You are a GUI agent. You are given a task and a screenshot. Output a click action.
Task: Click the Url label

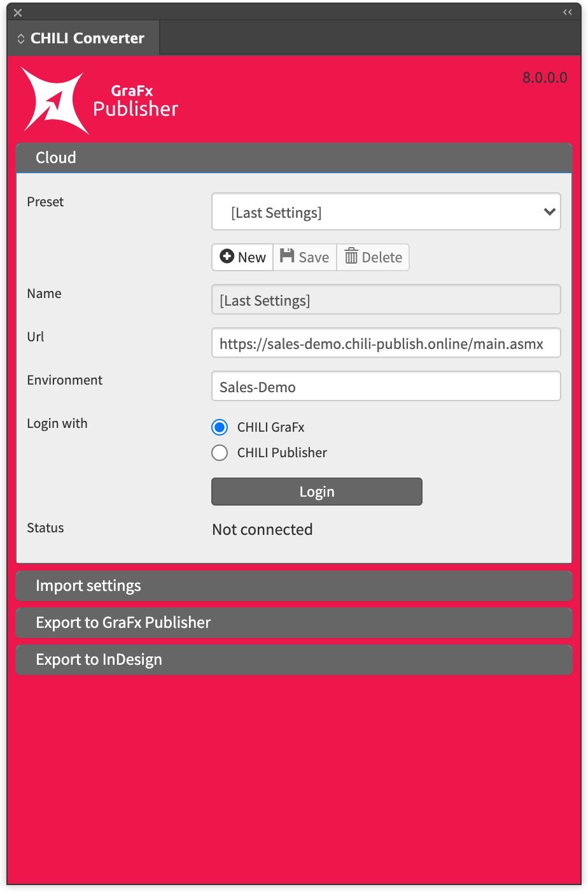click(x=36, y=337)
